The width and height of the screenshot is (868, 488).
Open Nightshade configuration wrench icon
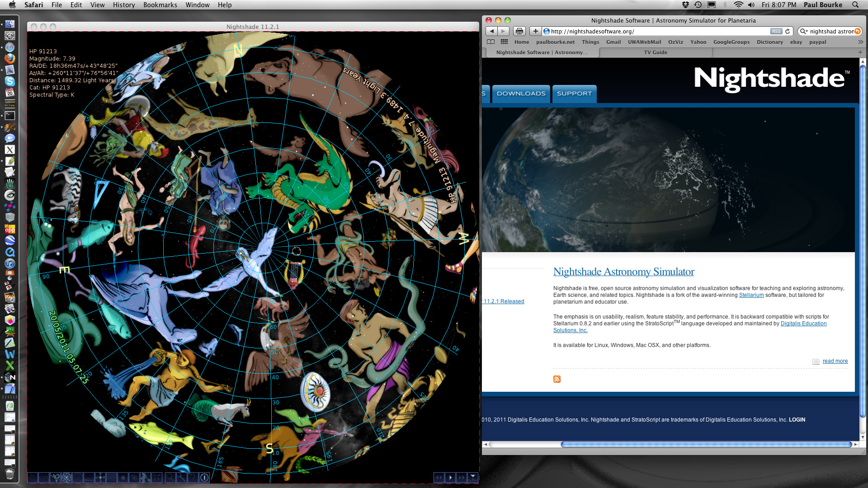181,478
